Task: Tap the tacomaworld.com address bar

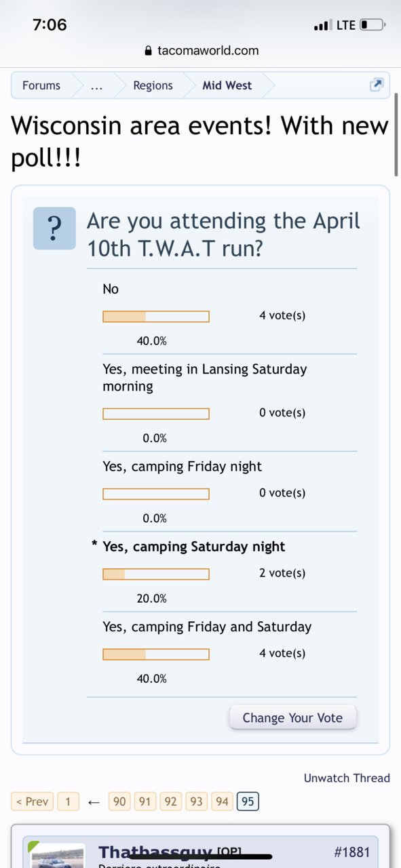Action: (201, 51)
